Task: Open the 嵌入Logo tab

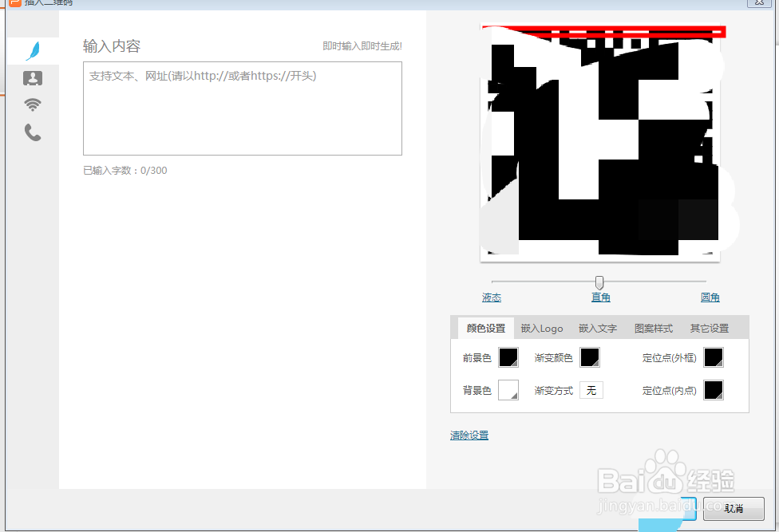Action: 542,327
